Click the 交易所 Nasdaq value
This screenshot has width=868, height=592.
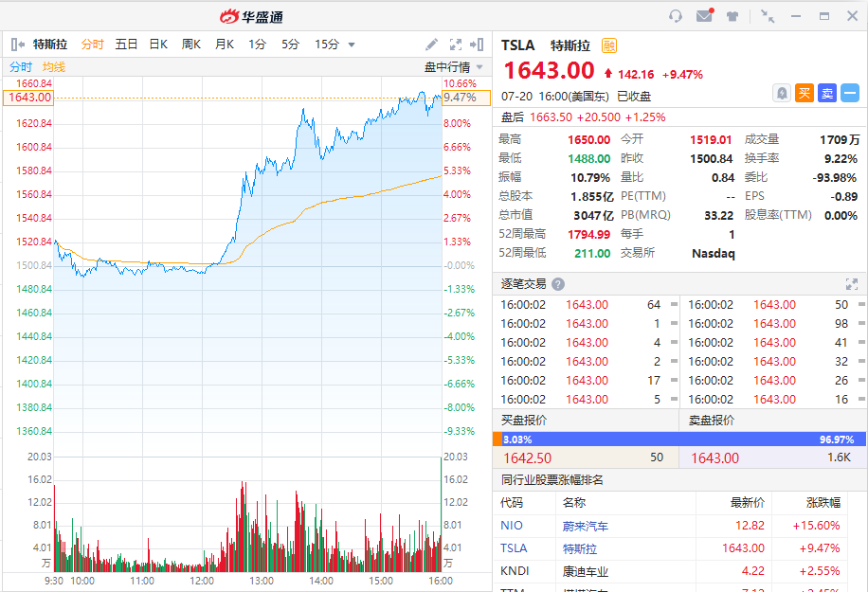pyautogui.click(x=714, y=254)
